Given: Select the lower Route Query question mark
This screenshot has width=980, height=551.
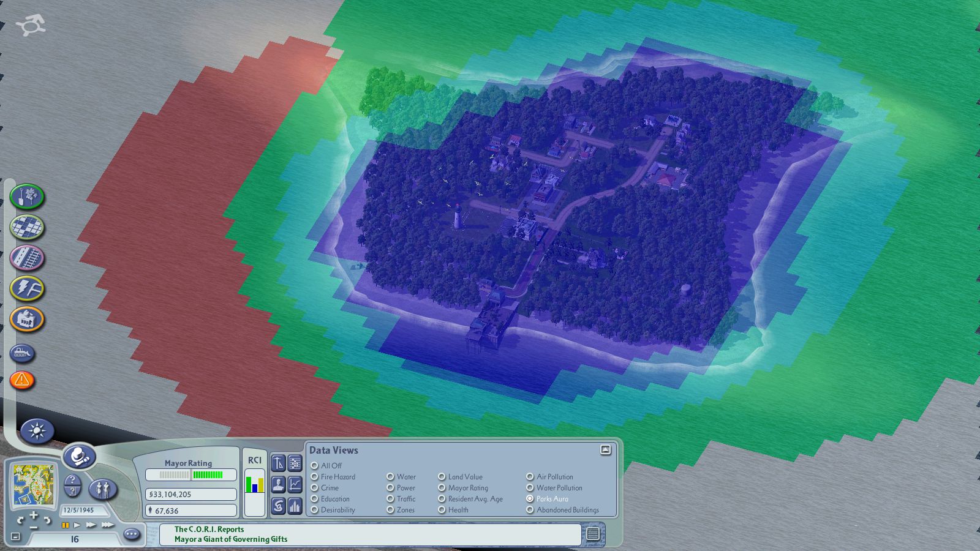Looking at the screenshot, I should [x=72, y=491].
